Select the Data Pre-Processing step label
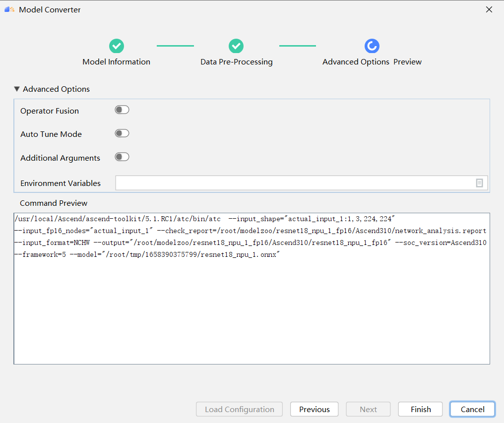 coord(237,61)
